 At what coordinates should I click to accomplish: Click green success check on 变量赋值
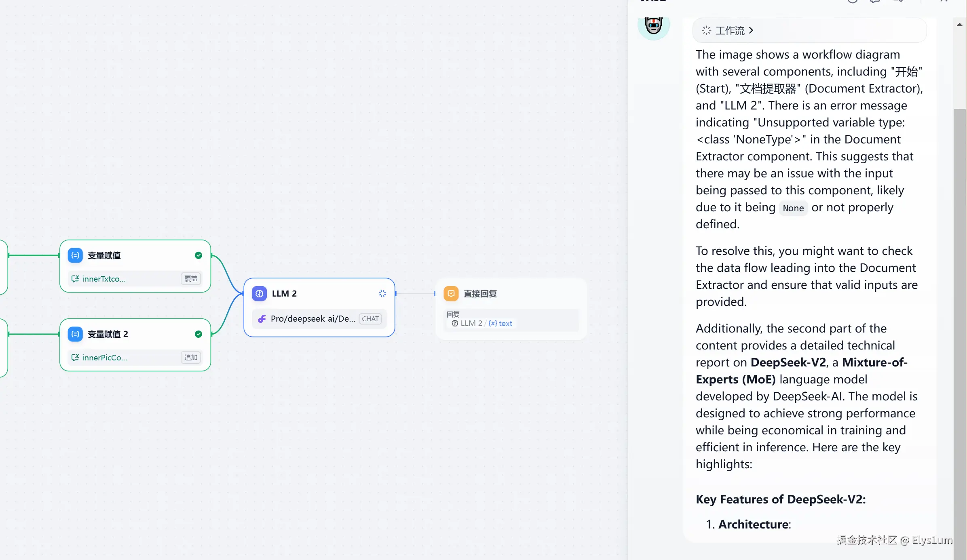[x=198, y=255]
